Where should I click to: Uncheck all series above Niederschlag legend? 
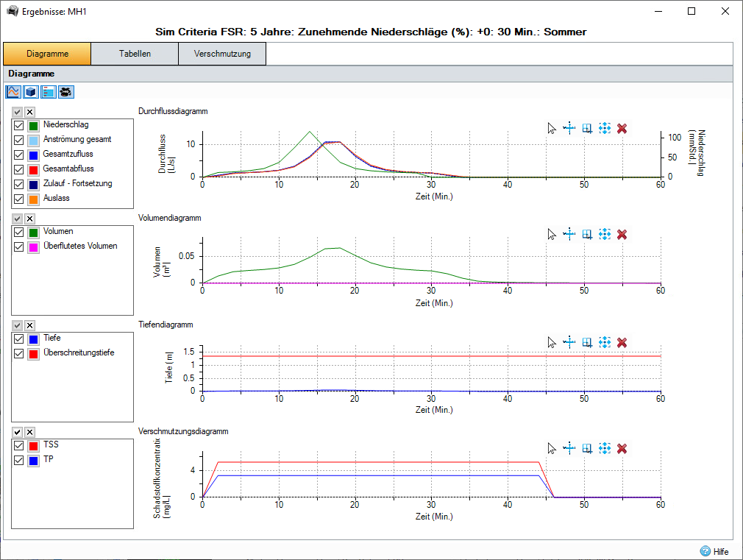pos(30,112)
